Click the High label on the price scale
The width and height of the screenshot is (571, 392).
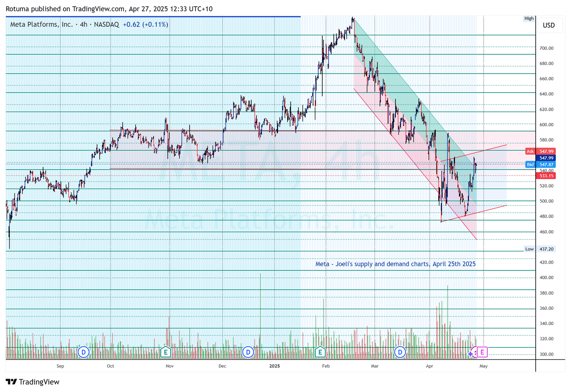coord(529,18)
